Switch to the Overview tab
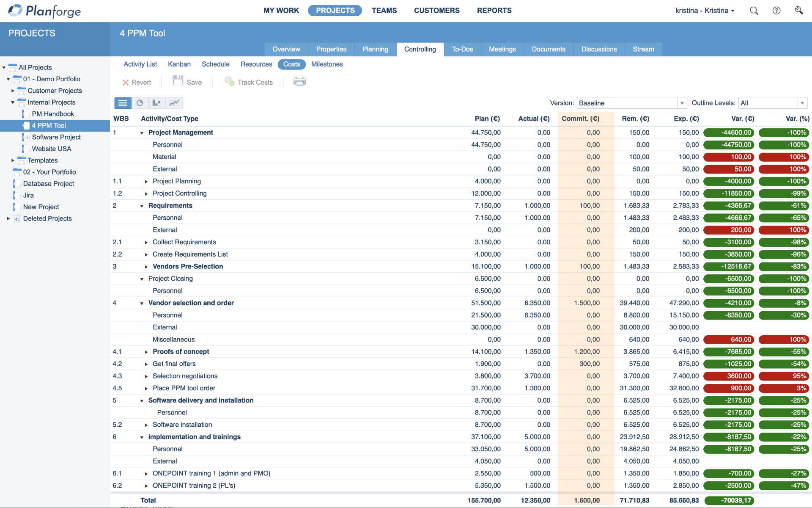The width and height of the screenshot is (812, 508). click(286, 49)
